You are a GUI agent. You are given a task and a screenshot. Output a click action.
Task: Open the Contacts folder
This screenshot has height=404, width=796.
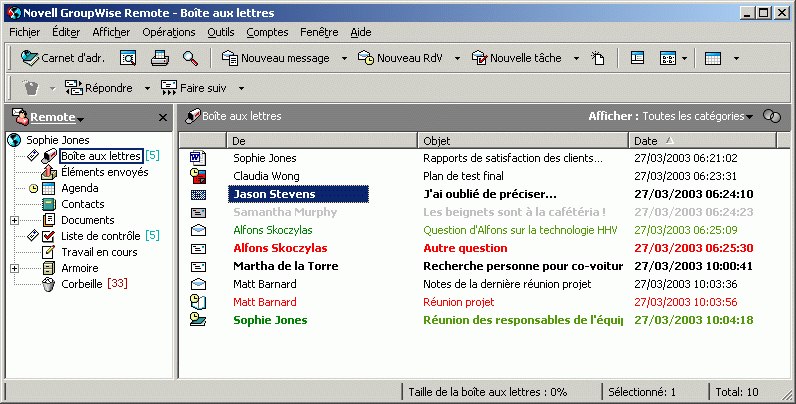click(x=83, y=204)
